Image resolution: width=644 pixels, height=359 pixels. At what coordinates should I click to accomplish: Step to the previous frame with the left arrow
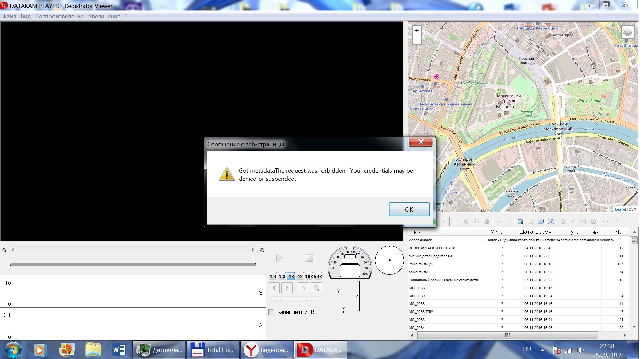274,288
